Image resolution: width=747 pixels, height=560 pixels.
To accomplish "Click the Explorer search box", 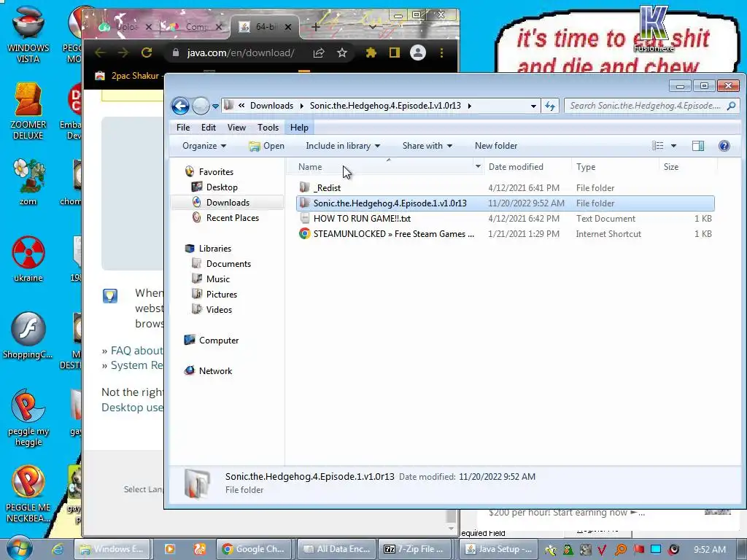I will click(651, 106).
